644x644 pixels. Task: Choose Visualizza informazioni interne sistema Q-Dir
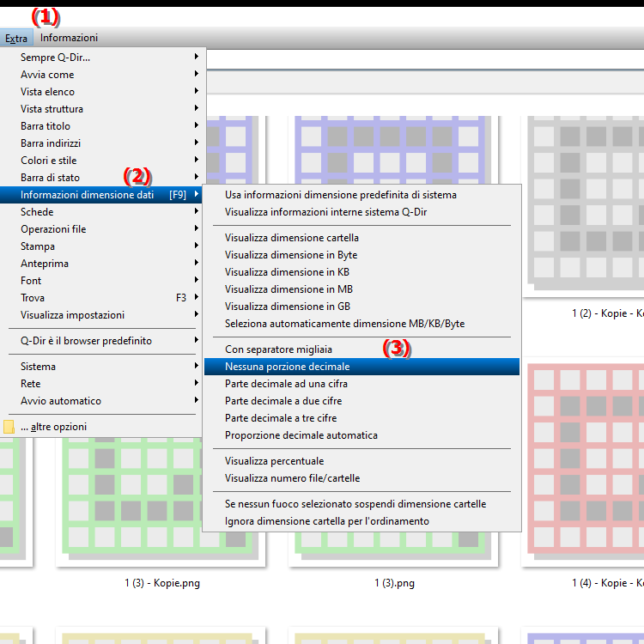click(x=361, y=212)
